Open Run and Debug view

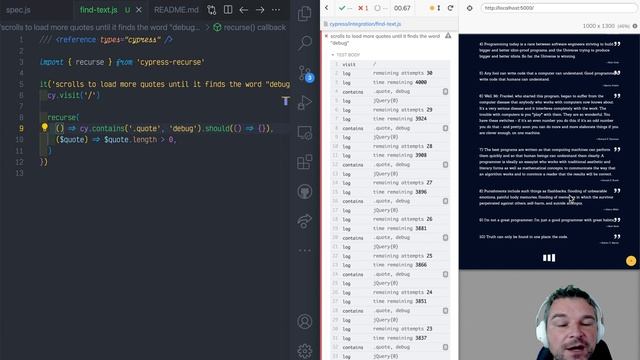click(x=304, y=102)
